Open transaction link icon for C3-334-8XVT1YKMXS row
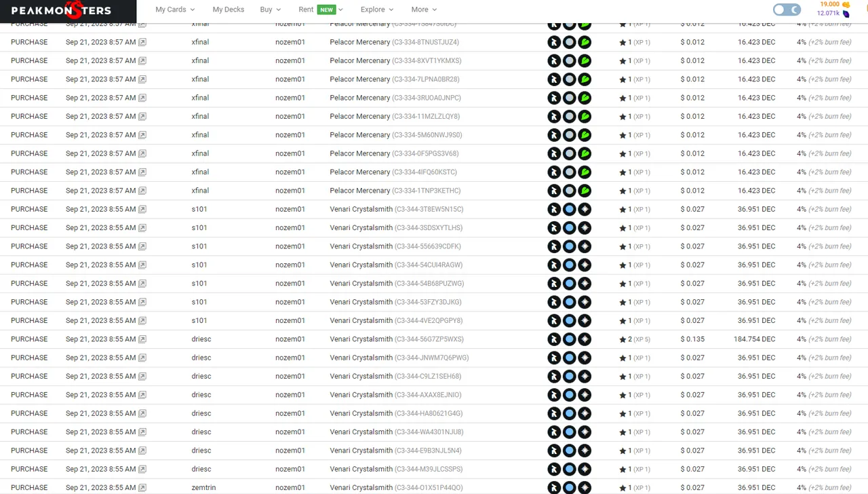 click(x=142, y=60)
